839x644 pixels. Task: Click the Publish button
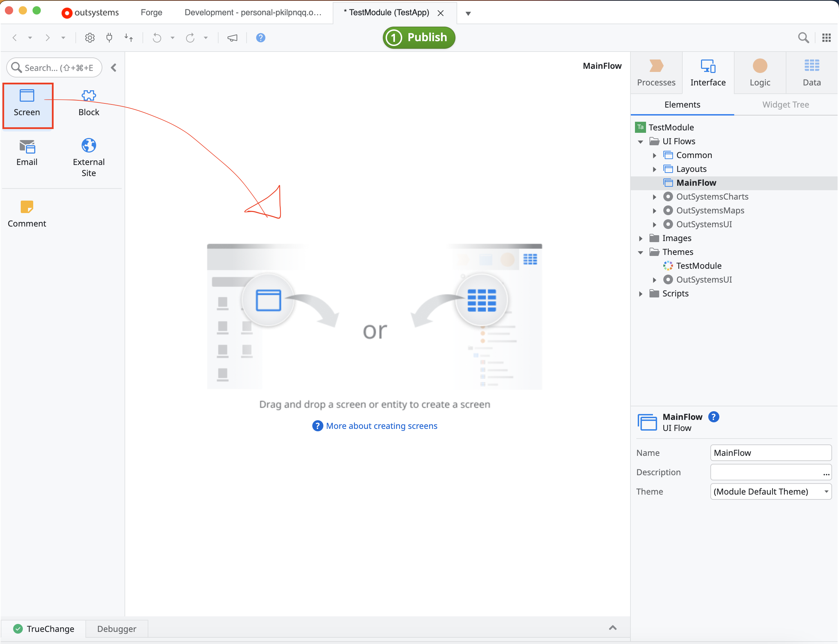coord(418,38)
